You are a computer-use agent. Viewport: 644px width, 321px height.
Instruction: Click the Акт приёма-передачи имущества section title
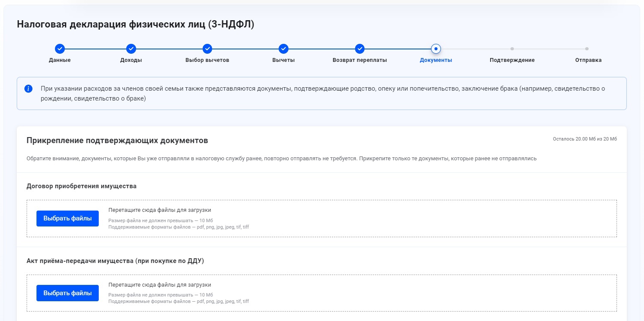coord(115,261)
